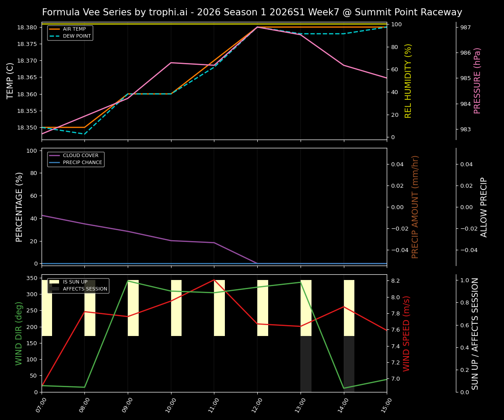Toggle the CLOUD COVER legend entry
Screen dimensions: 504x420
click(81, 155)
